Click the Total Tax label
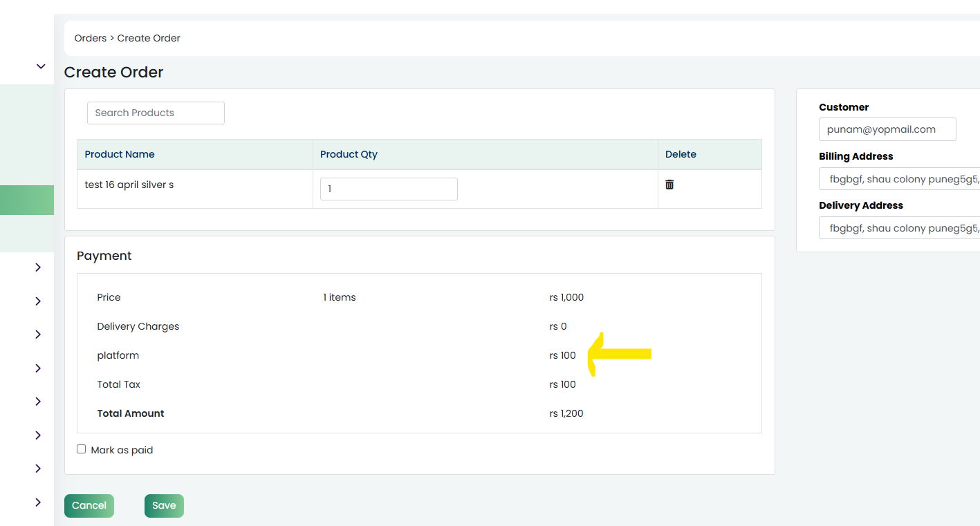This screenshot has height=526, width=980. click(x=119, y=384)
